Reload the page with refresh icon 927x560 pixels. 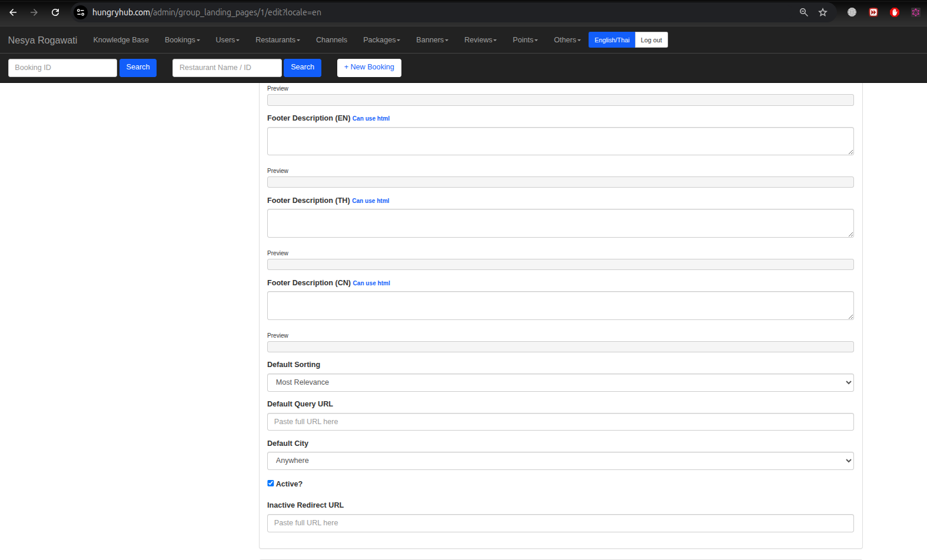pyautogui.click(x=55, y=12)
